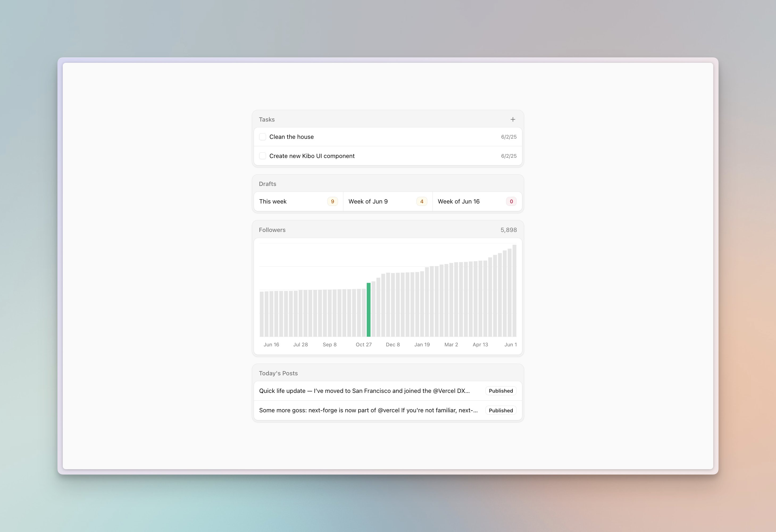Open the 'Some more goss: next-forge' post
Viewport: 776px width, 532px height.
(368, 410)
